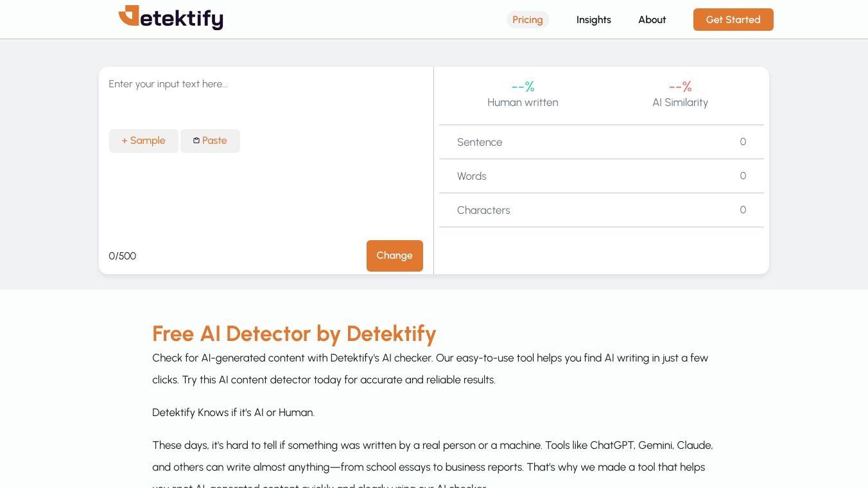This screenshot has width=868, height=488.
Task: Click the Characters count value
Action: pyautogui.click(x=743, y=210)
